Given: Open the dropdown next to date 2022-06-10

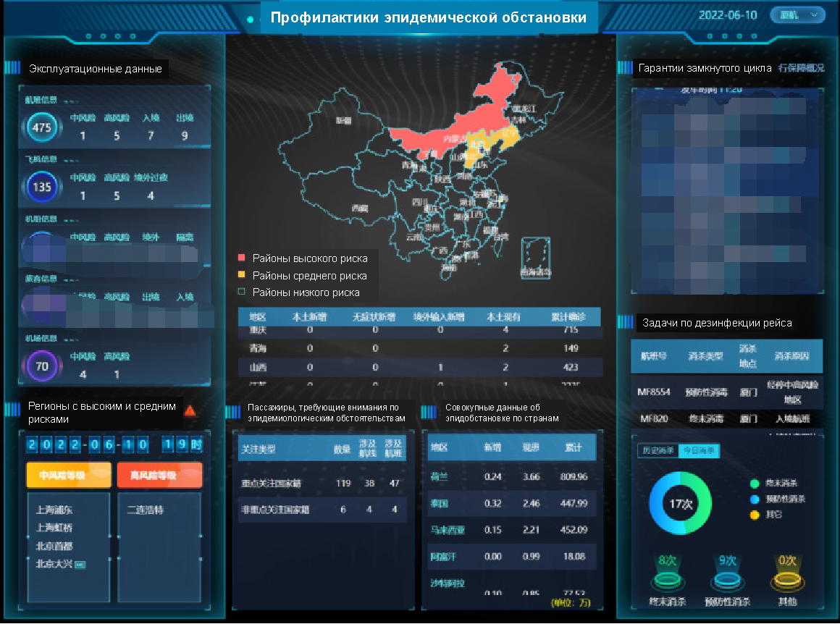Looking at the screenshot, I should 807,15.
